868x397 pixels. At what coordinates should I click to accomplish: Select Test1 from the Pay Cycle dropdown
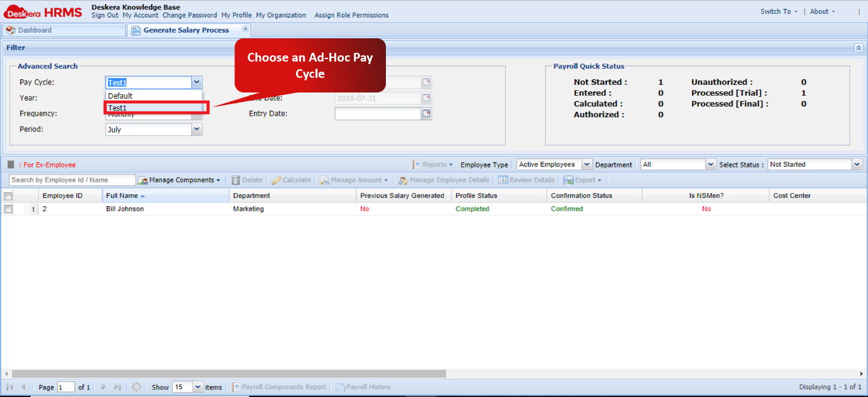[x=127, y=107]
